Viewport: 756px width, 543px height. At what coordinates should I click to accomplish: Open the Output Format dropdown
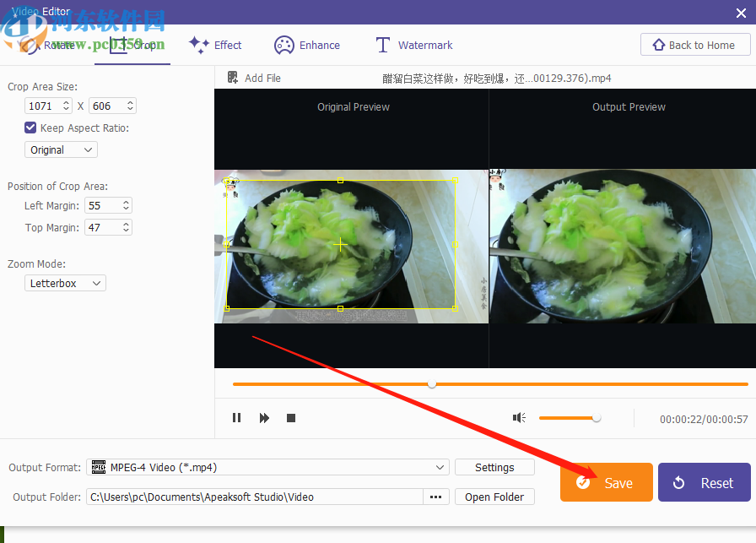point(267,467)
